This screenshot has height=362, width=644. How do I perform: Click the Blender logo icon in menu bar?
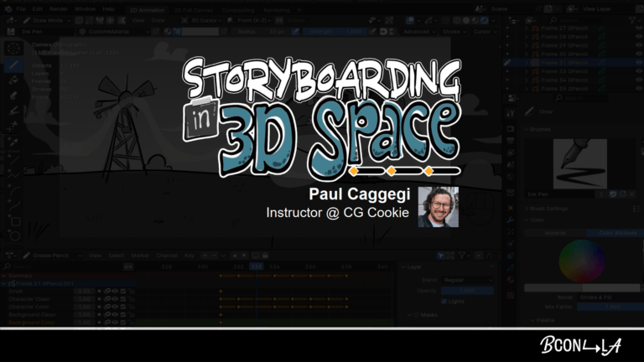pos(8,8)
